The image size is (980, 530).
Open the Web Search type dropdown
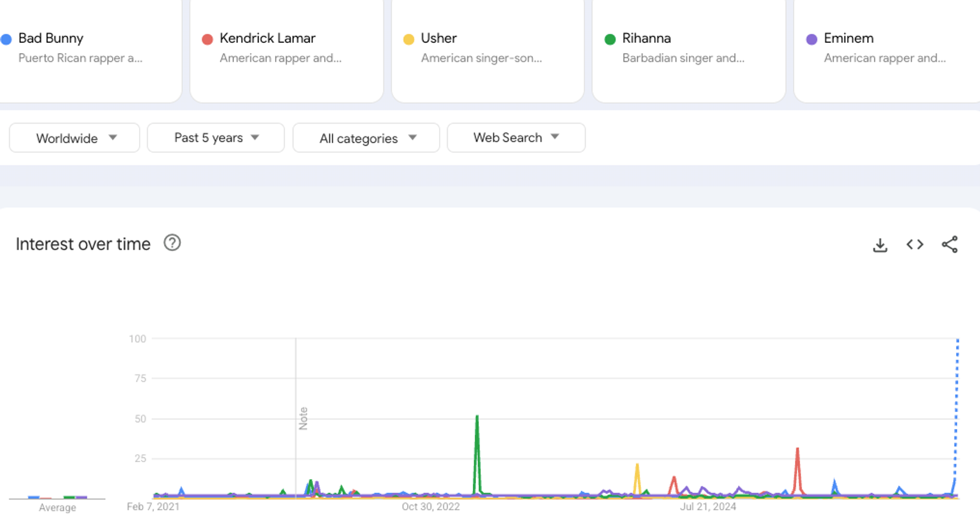click(516, 138)
